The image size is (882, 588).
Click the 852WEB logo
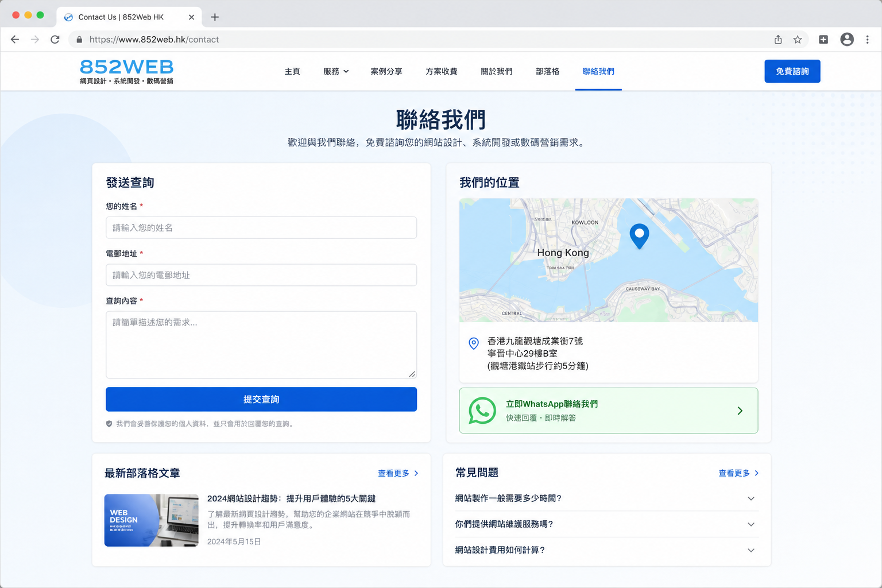pos(126,72)
